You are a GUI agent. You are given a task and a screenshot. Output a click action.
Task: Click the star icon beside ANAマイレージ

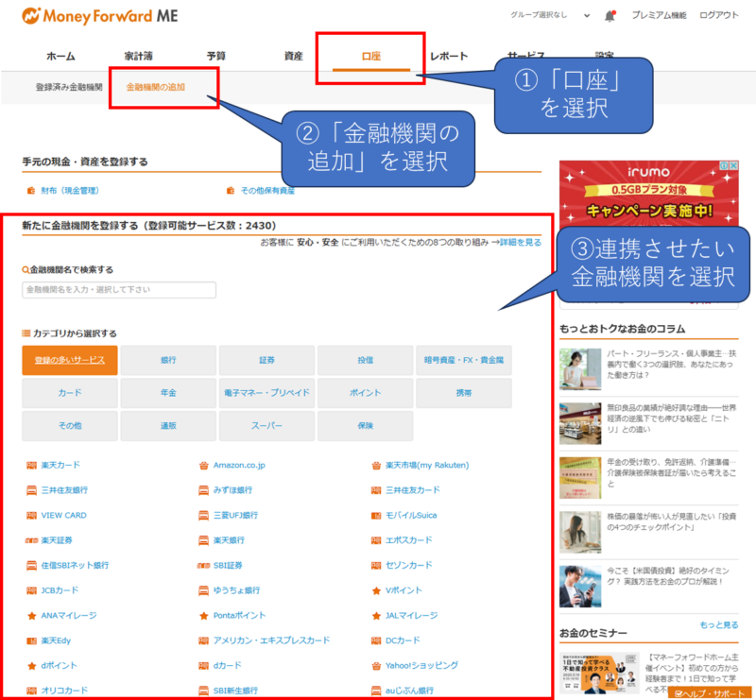[31, 616]
